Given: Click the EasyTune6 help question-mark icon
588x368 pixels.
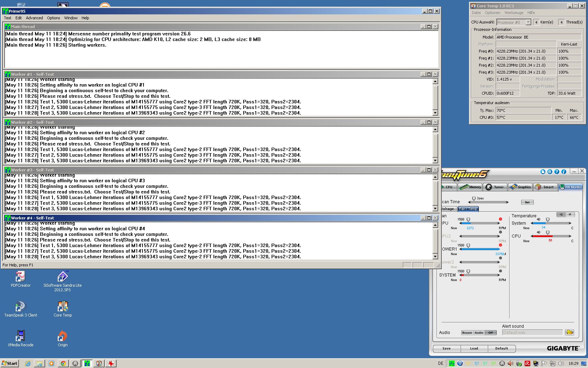Looking at the screenshot, I should tap(557, 172).
